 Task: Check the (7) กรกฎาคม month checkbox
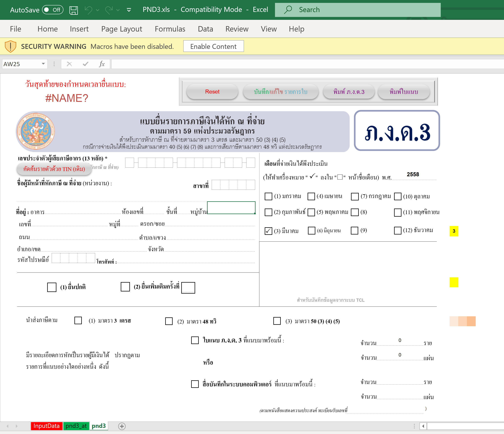(355, 196)
